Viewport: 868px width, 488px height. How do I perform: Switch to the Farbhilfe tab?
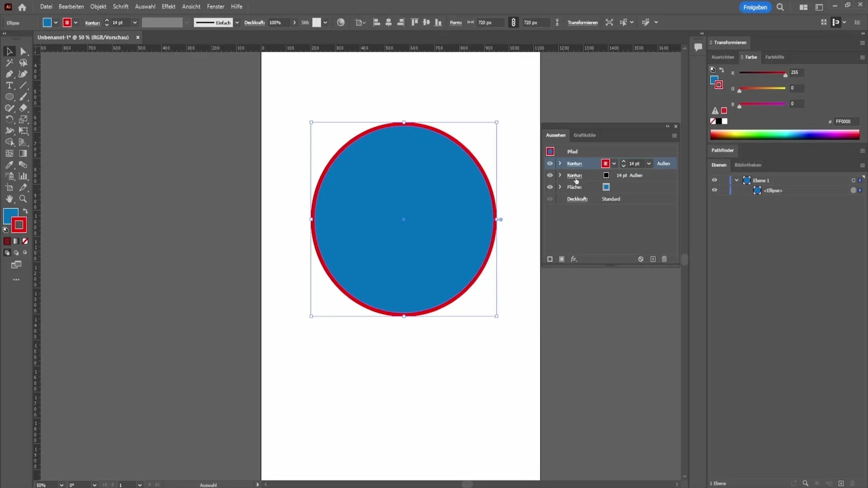point(774,57)
